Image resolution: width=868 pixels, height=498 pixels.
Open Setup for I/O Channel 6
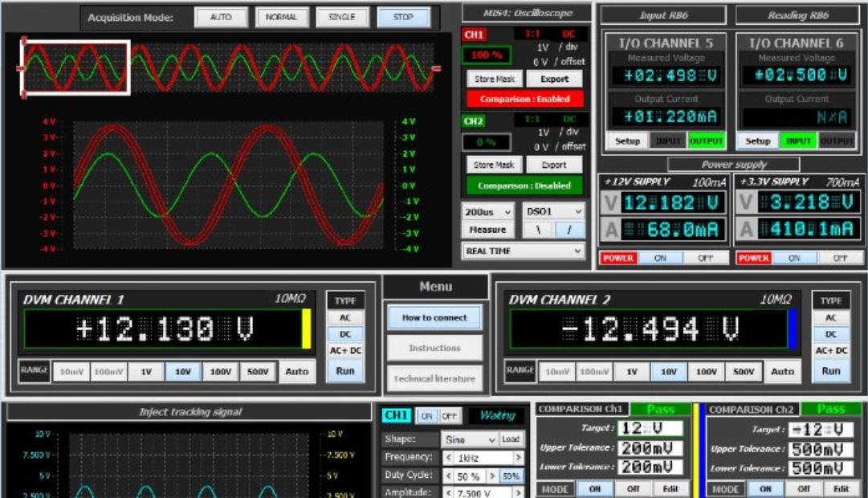pos(758,141)
